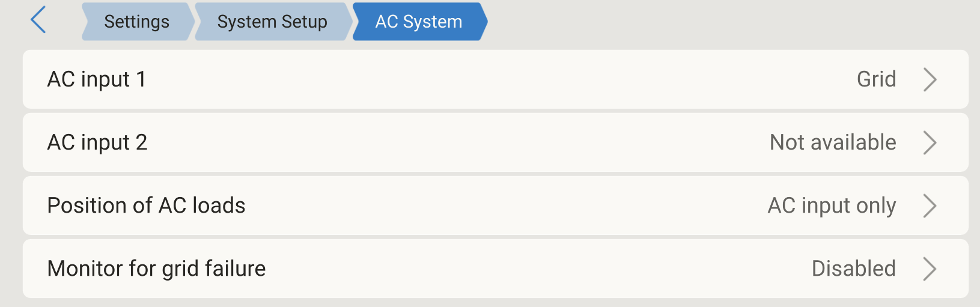Open the AC input 2 row
The width and height of the screenshot is (980, 307).
(496, 142)
